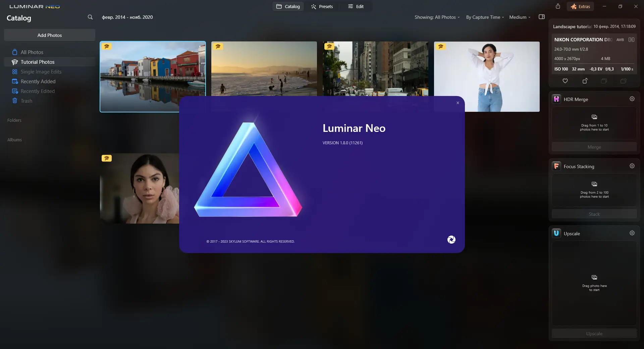Viewport: 644px width, 349px height.
Task: Click the Skylum copyright notice text
Action: (x=251, y=242)
